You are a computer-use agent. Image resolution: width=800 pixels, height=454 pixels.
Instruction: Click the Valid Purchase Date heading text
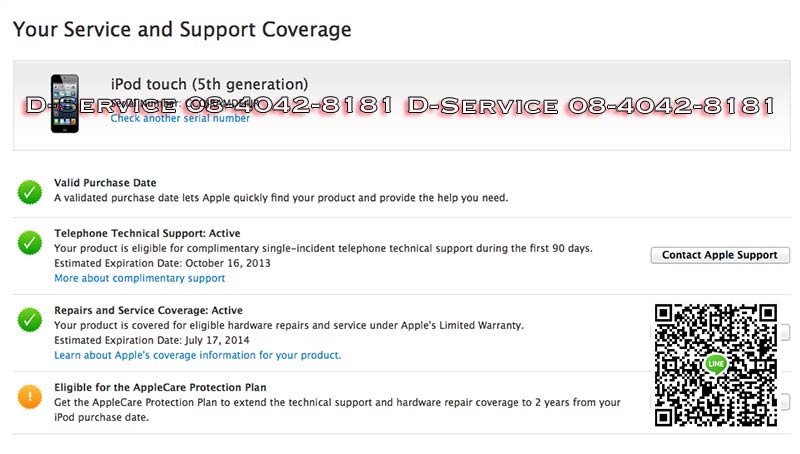click(x=105, y=183)
